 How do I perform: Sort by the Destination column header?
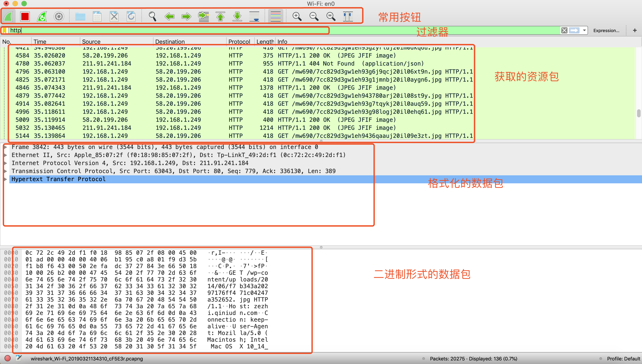tap(190, 41)
